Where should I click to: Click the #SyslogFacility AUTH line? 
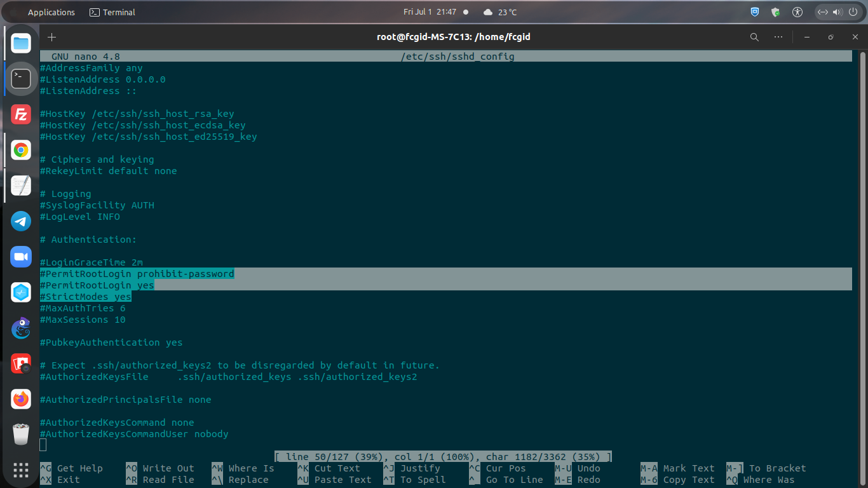[x=97, y=205]
